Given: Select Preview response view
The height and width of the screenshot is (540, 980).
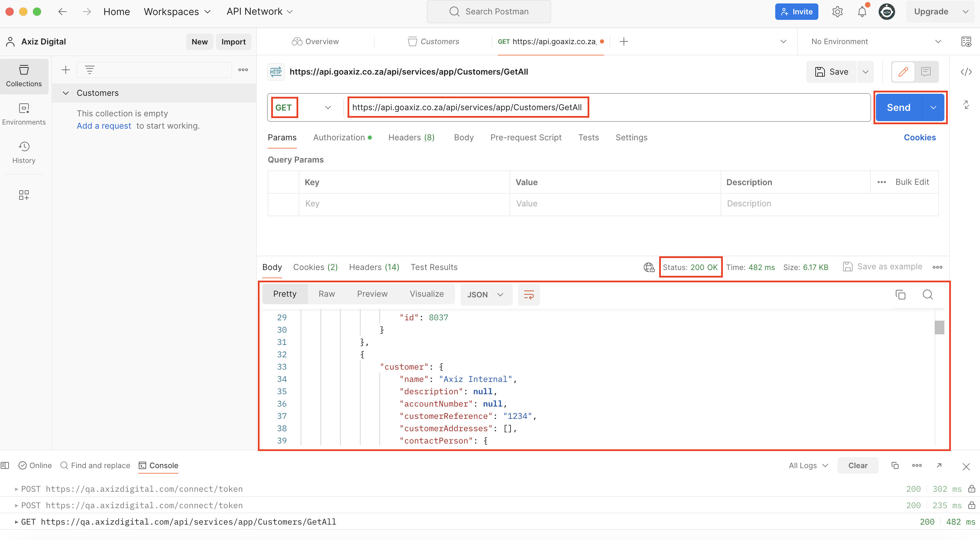Looking at the screenshot, I should [x=372, y=294].
